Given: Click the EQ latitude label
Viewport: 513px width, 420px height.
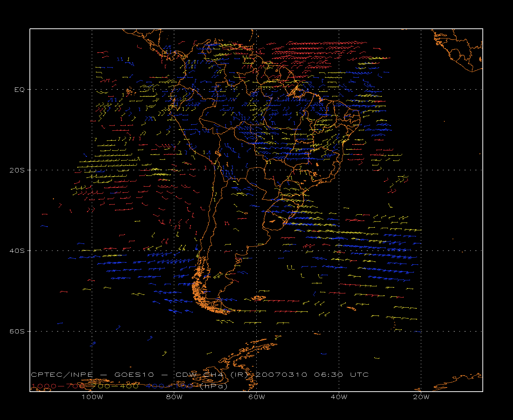Looking at the screenshot, I should pos(19,90).
